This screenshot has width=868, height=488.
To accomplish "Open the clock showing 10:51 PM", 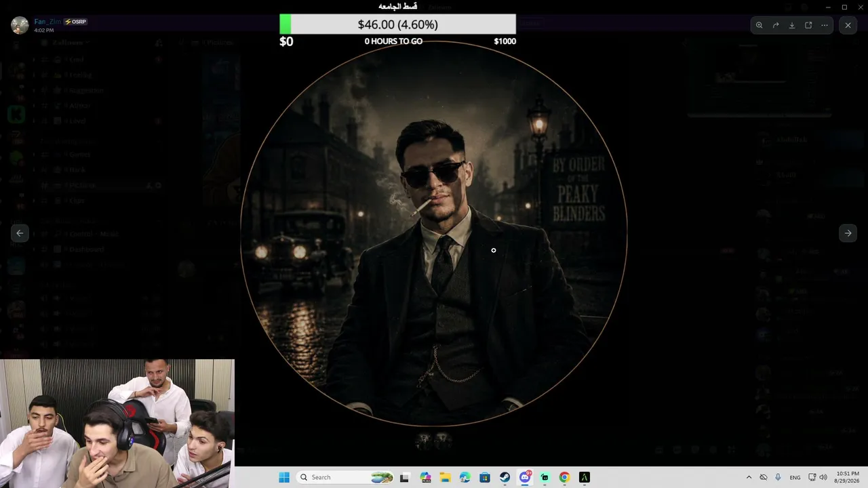I will [848, 477].
